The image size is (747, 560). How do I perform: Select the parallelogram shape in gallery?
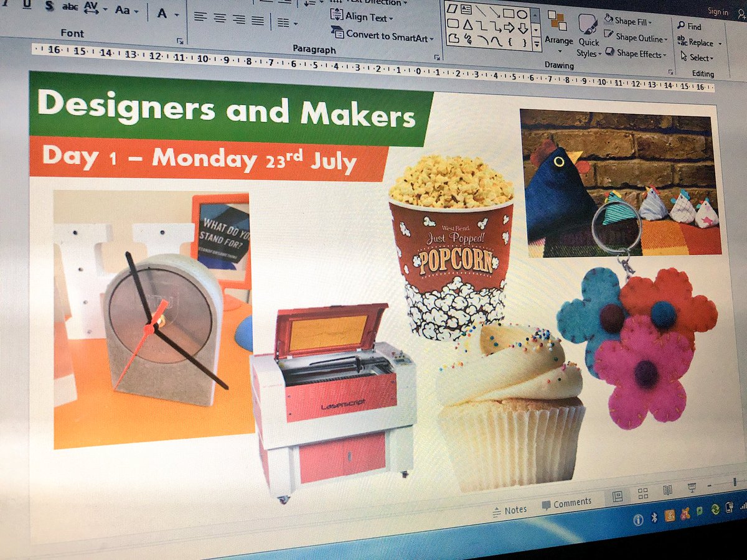click(453, 8)
